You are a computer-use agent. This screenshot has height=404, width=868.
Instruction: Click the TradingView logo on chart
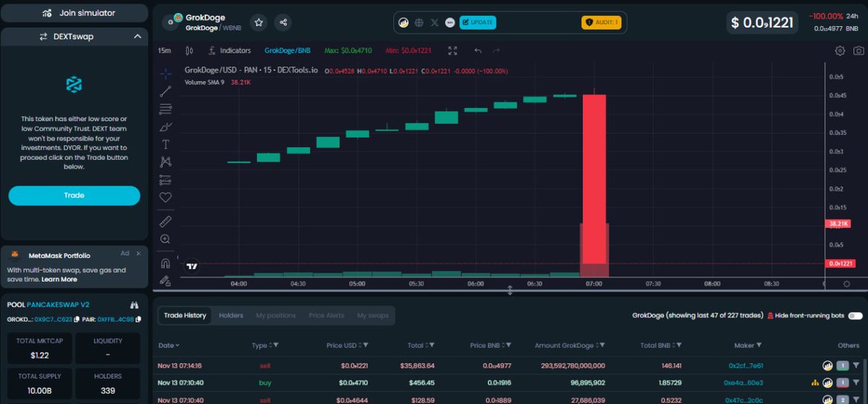point(192,266)
